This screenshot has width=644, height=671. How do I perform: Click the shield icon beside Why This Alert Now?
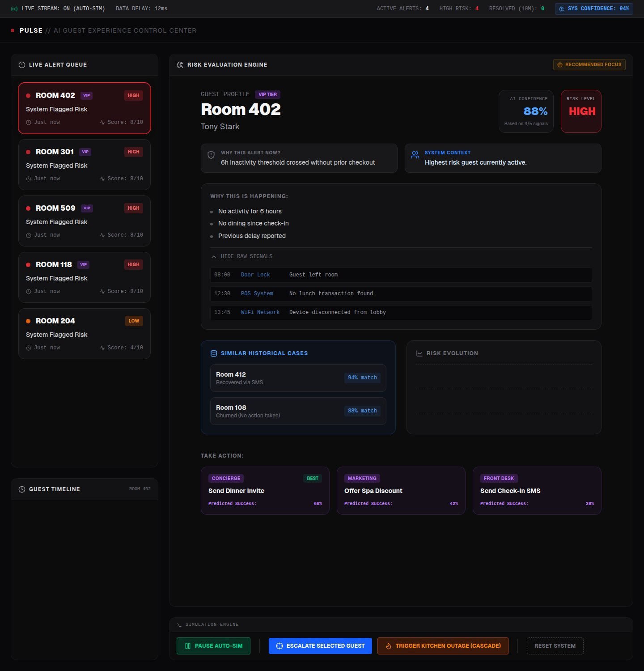click(211, 155)
